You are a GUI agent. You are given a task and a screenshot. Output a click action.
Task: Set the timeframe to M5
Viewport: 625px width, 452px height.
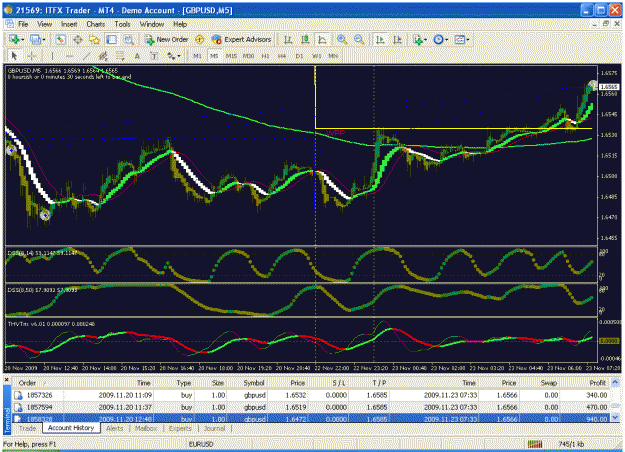pos(214,56)
